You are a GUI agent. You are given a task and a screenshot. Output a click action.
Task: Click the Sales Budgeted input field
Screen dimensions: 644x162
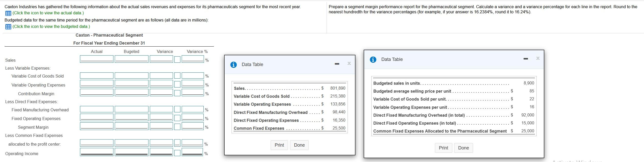tap(131, 59)
